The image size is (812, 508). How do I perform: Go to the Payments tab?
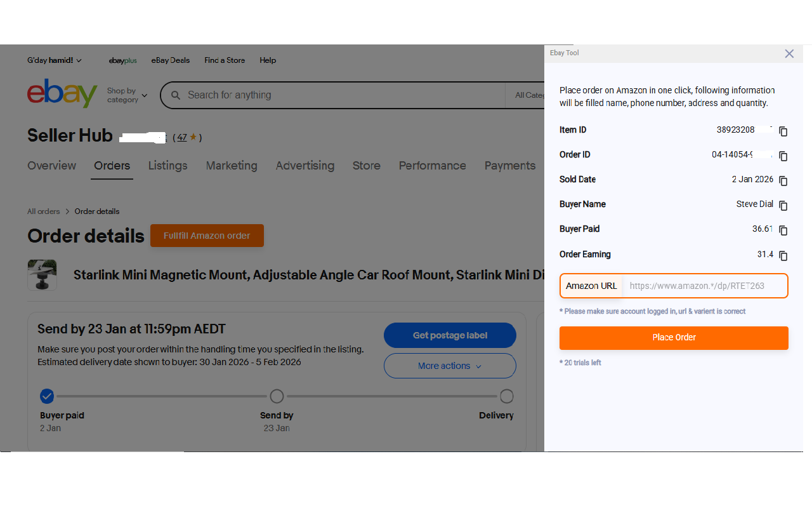[510, 166]
